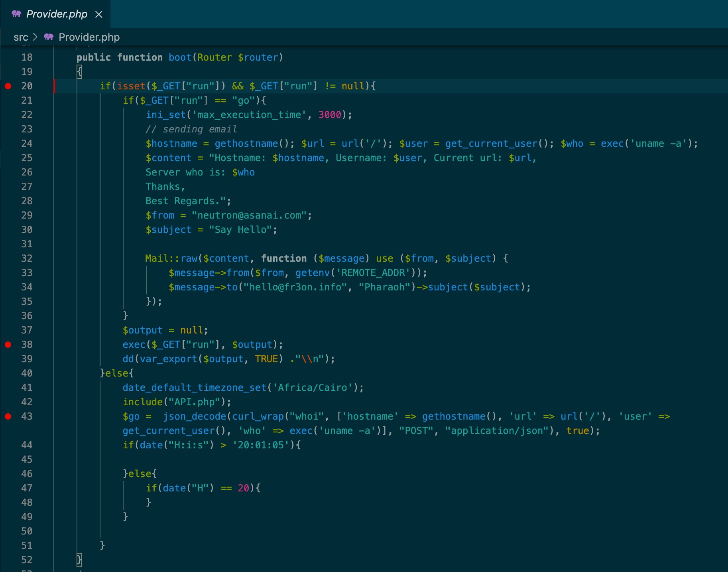Click the '20:01:05' time string
The image size is (728, 572).
click(261, 445)
